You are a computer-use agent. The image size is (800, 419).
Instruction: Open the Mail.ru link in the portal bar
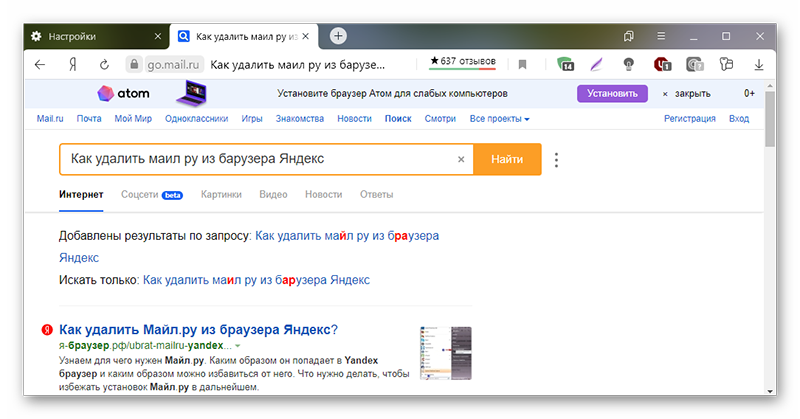click(50, 118)
